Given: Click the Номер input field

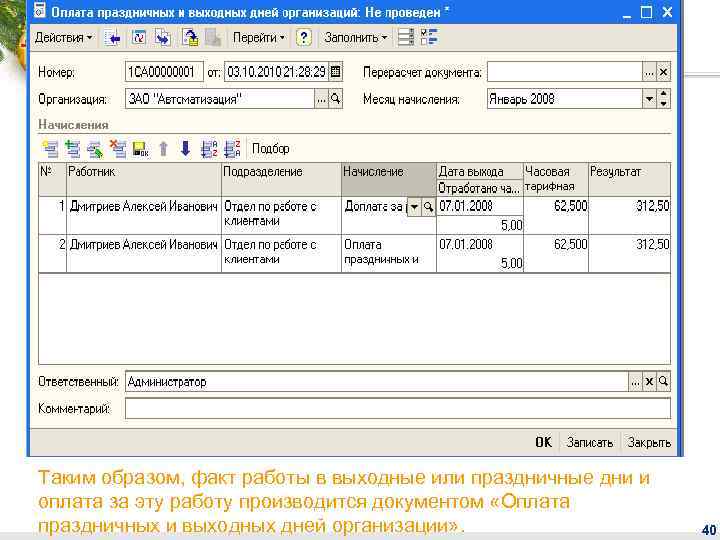Looking at the screenshot, I should [x=164, y=72].
